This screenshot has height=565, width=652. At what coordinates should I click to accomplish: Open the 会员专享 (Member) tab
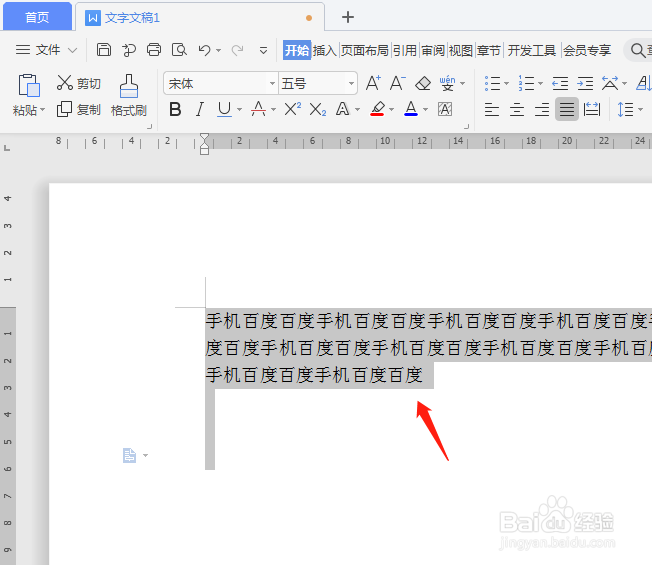coord(587,51)
